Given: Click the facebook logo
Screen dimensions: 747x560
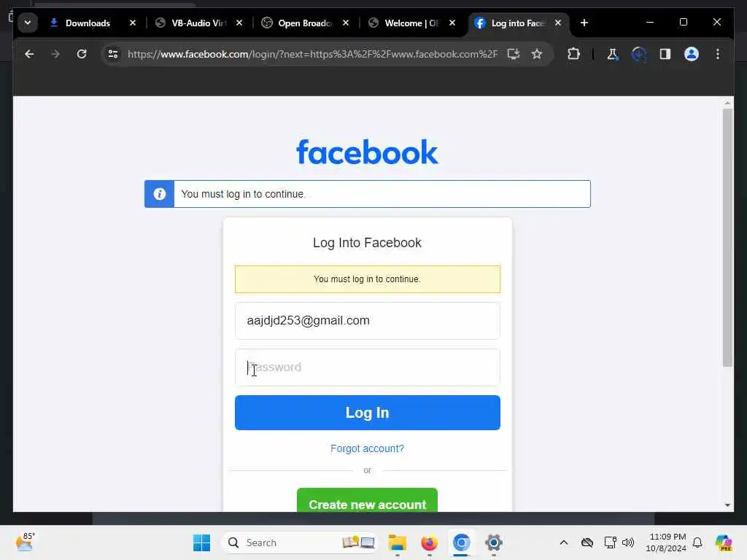Looking at the screenshot, I should (368, 152).
